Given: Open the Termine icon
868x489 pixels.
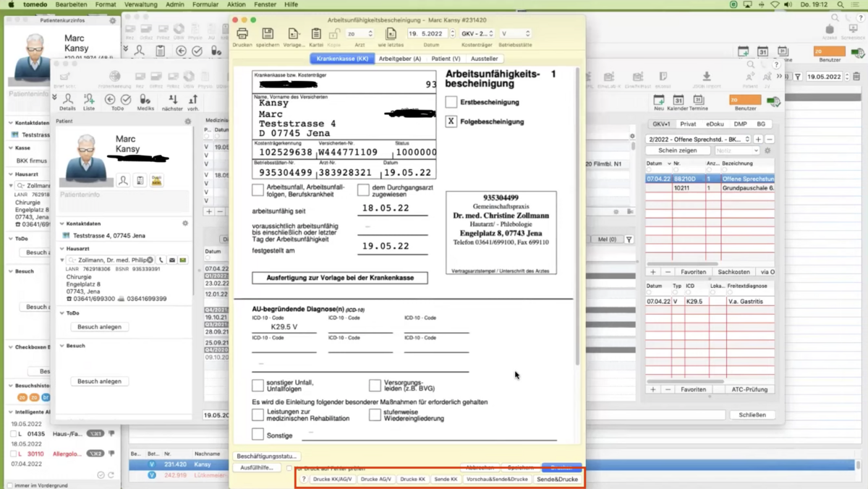Looking at the screenshot, I should tap(699, 100).
